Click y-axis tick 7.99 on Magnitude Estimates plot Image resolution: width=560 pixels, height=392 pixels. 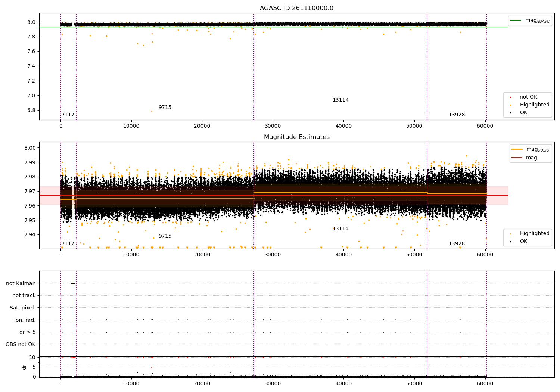[30, 162]
